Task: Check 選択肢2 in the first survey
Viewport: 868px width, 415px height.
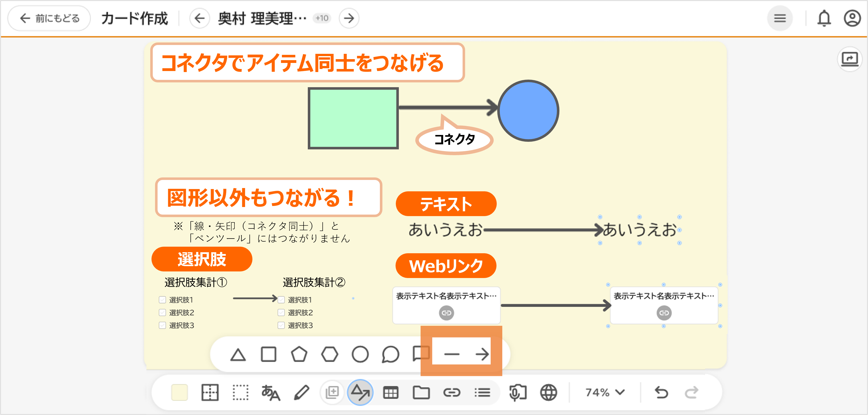Action: pyautogui.click(x=162, y=313)
